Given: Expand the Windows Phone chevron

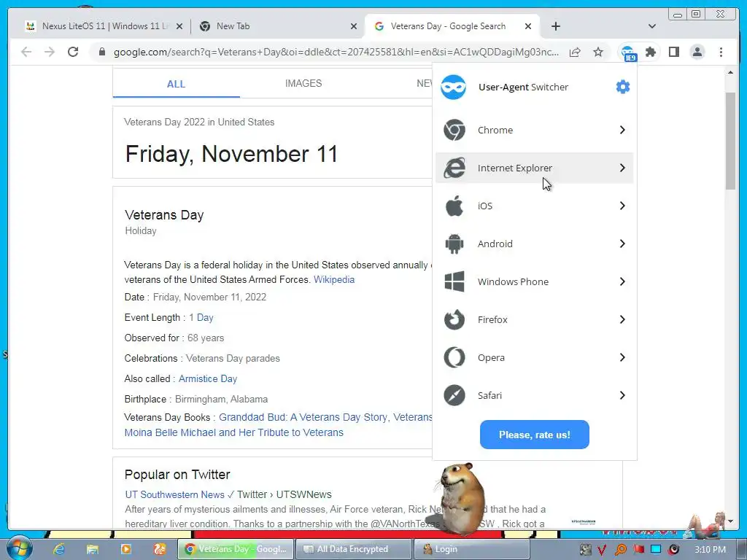Looking at the screenshot, I should click(622, 281).
